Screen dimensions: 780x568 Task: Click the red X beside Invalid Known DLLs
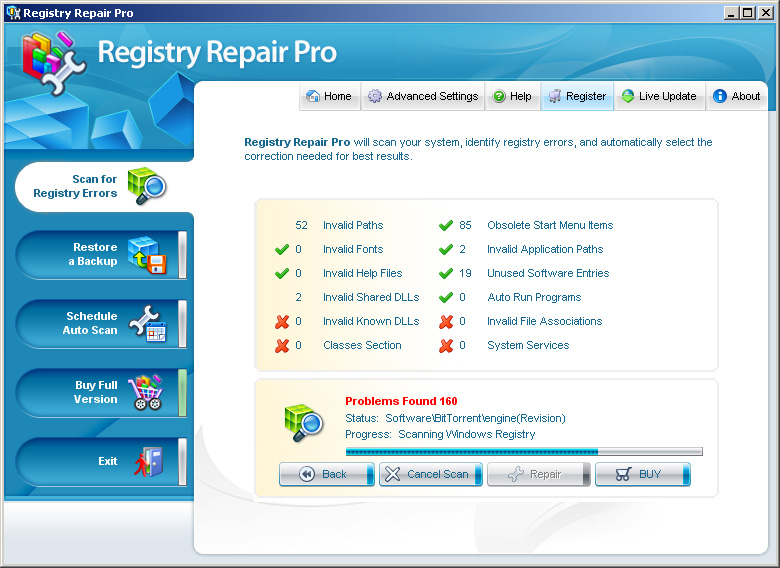[x=282, y=322]
